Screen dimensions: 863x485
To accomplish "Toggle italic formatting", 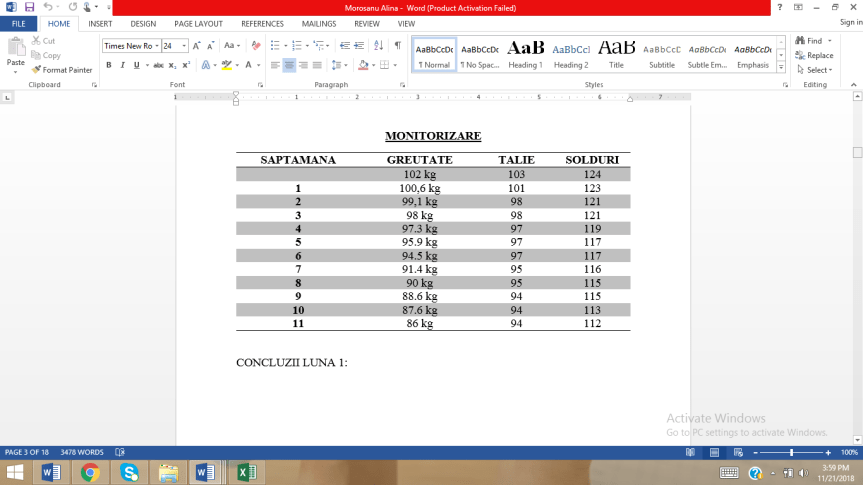I will coord(122,65).
